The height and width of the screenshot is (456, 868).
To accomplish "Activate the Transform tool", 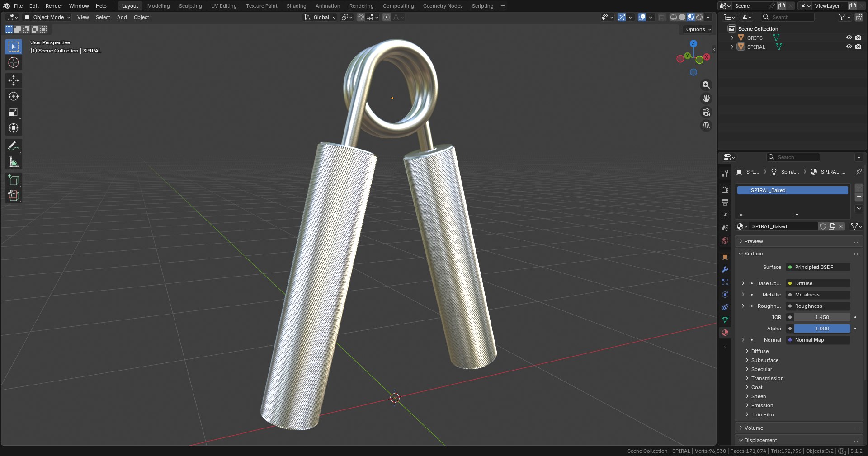I will 14,128.
